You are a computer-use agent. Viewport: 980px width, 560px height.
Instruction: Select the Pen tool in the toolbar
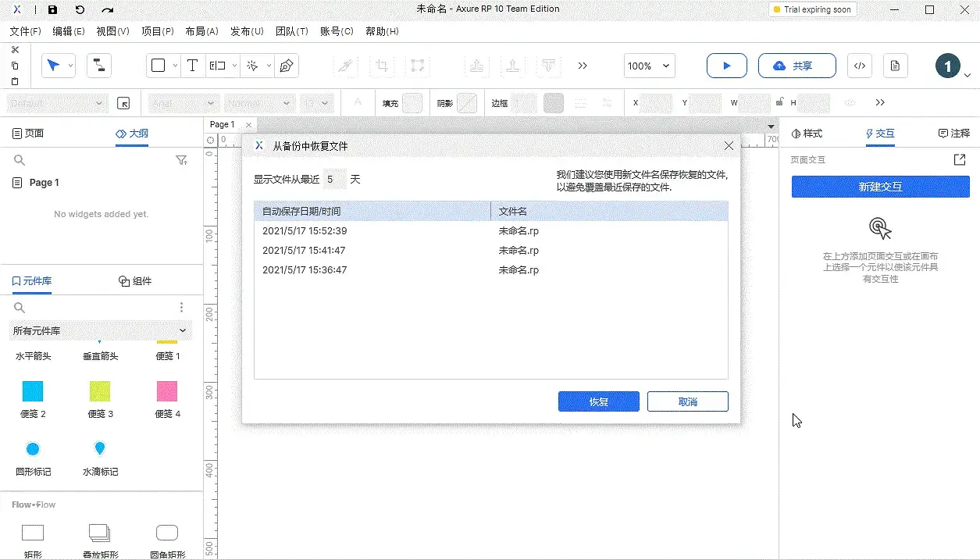coord(287,66)
